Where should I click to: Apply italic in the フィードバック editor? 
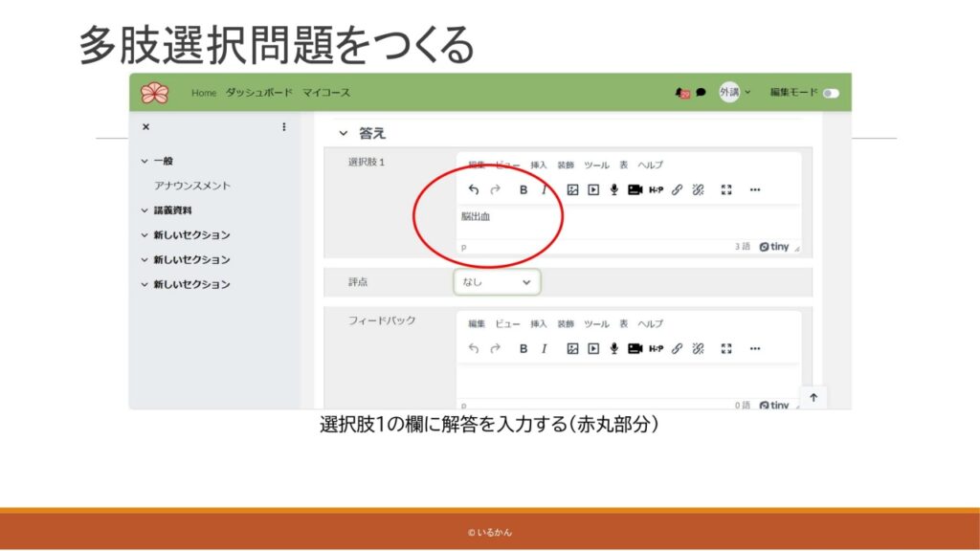point(545,348)
